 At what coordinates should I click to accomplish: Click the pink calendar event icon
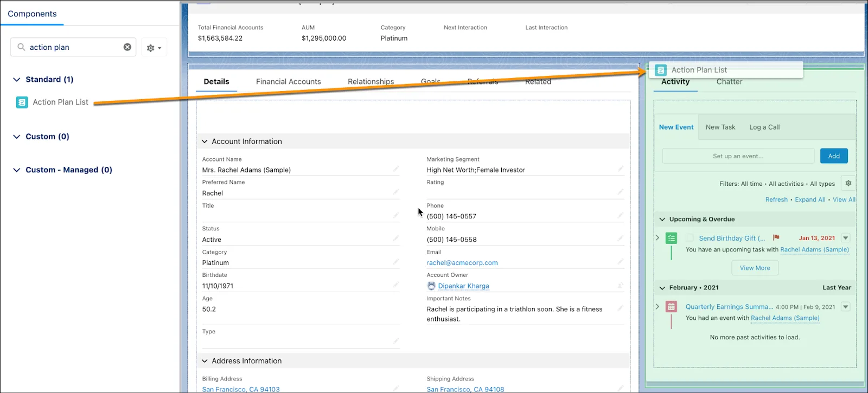tap(672, 307)
